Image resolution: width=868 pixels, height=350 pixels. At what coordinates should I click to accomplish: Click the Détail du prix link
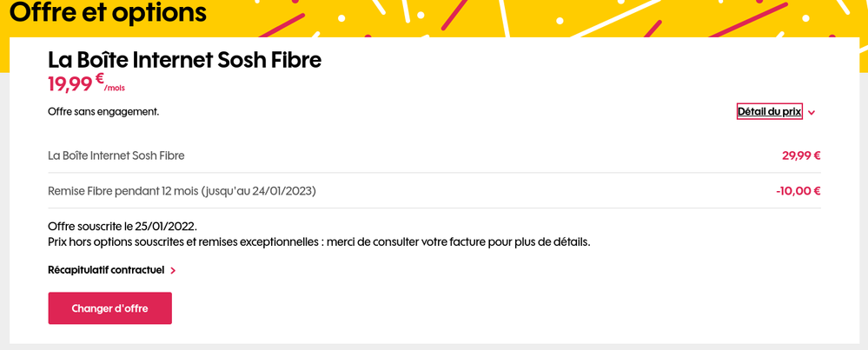click(x=769, y=111)
